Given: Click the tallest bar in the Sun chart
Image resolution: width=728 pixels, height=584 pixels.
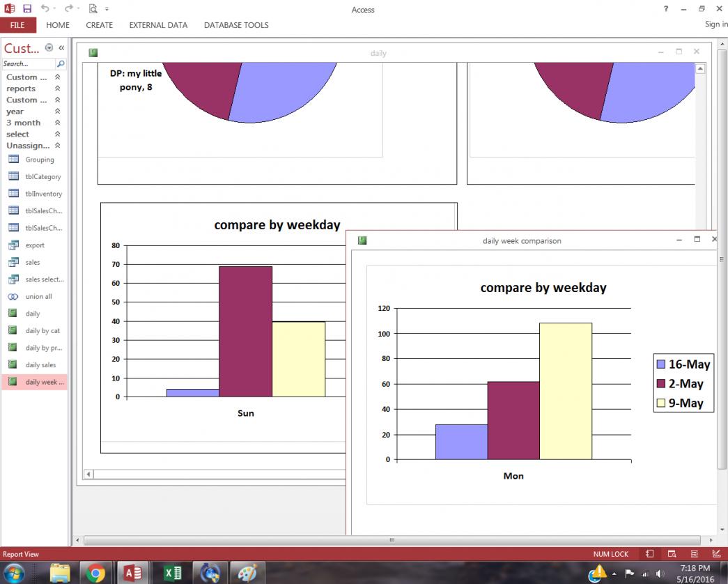Looking at the screenshot, I should 246,331.
